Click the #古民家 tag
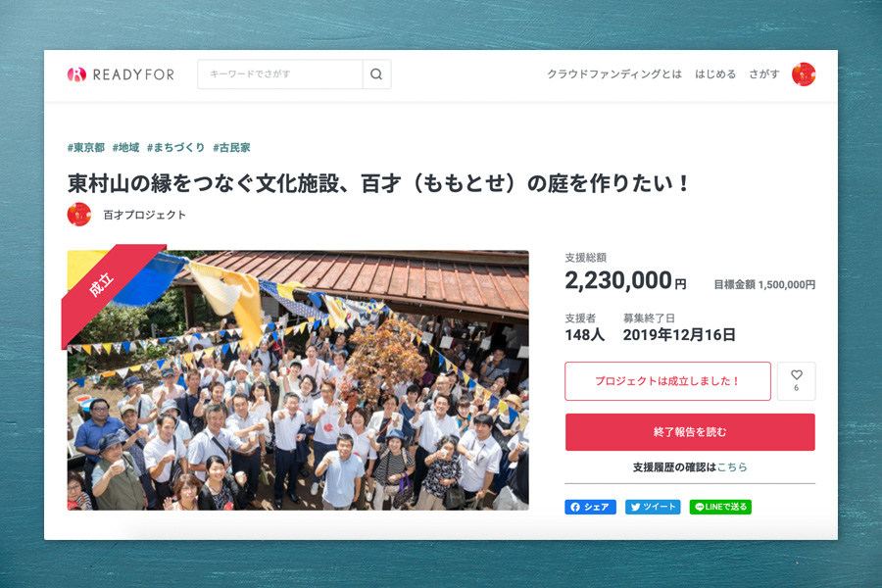The width and height of the screenshot is (882, 588). point(231,147)
